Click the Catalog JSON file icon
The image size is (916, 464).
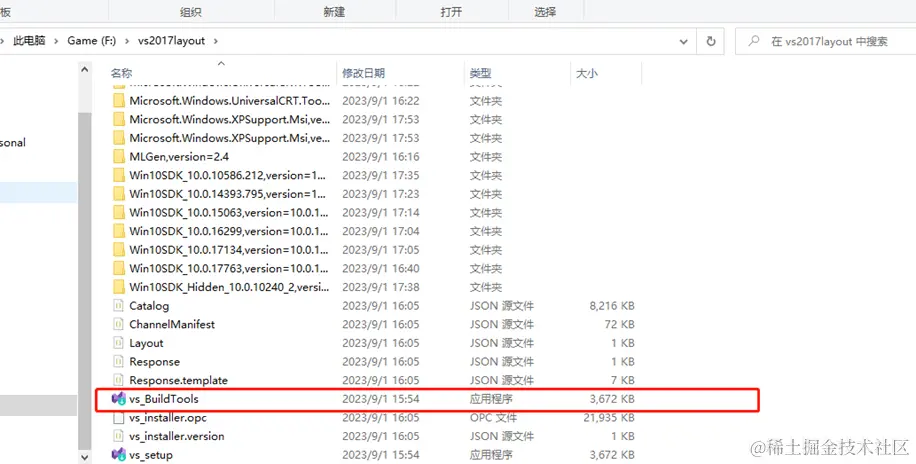click(x=119, y=306)
